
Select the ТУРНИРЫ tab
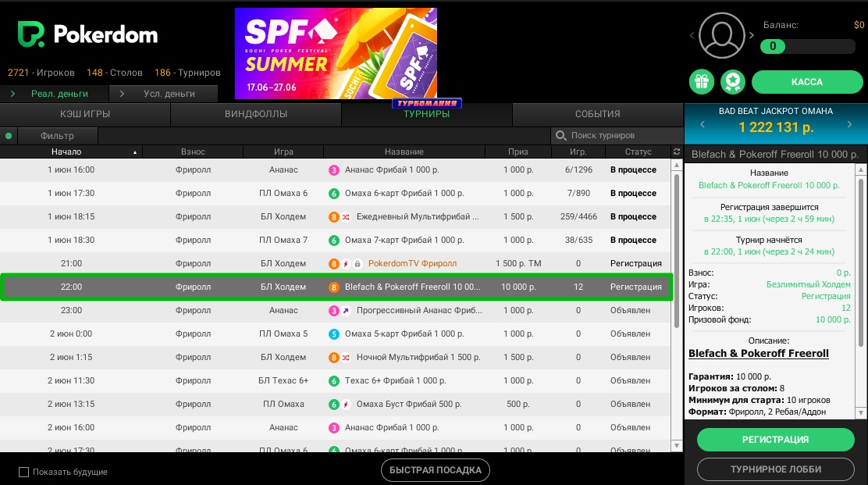tap(426, 114)
